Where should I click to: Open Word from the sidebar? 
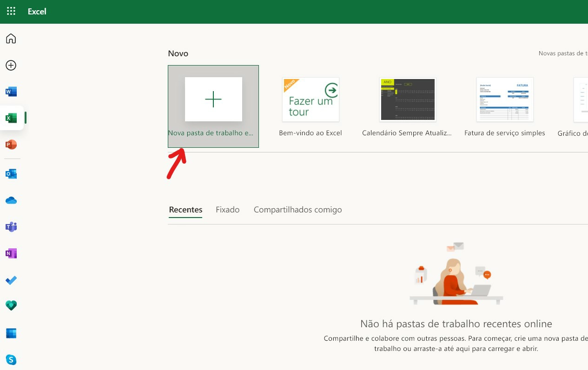point(11,92)
